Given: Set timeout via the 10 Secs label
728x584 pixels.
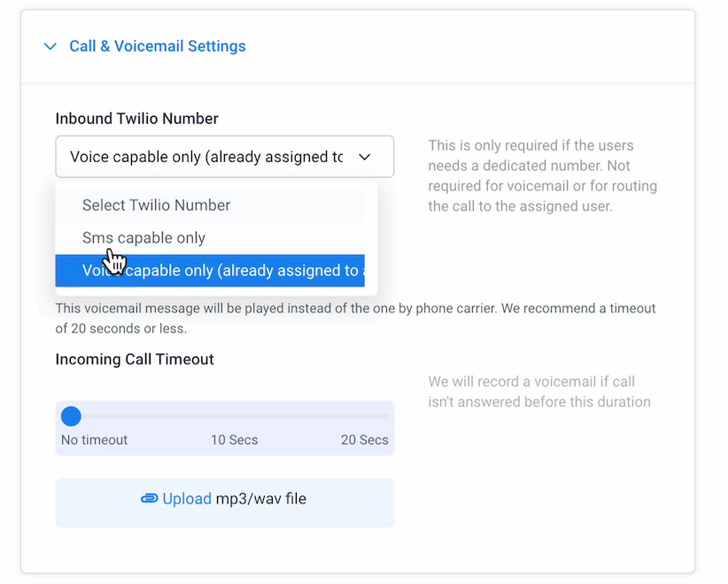Looking at the screenshot, I should click(x=235, y=440).
